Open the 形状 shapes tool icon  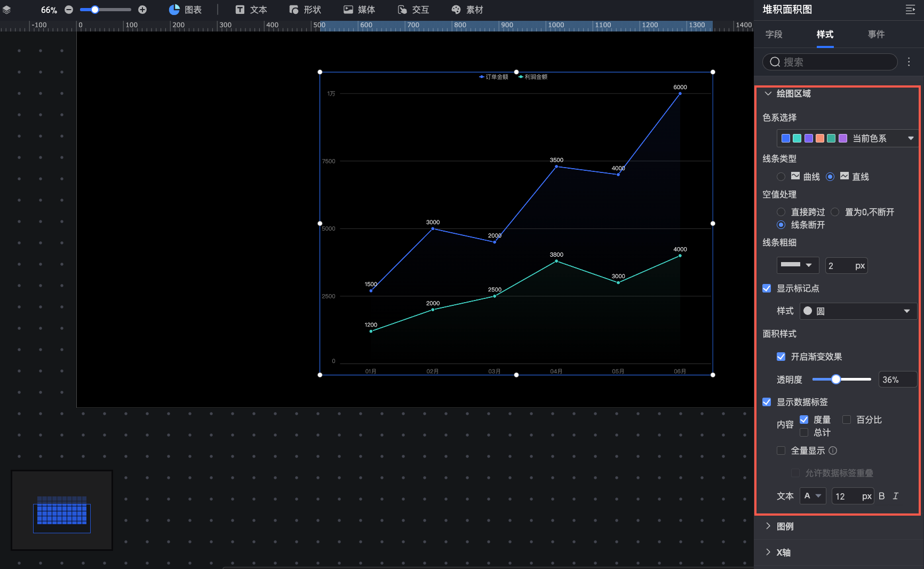[294, 10]
